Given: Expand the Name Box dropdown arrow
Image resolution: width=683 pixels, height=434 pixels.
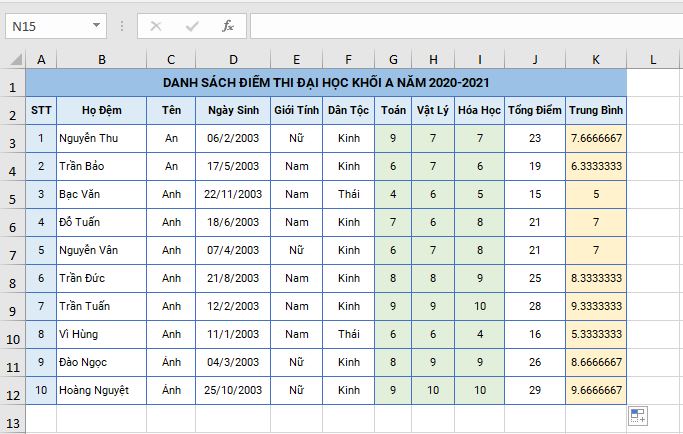Looking at the screenshot, I should 96,25.
